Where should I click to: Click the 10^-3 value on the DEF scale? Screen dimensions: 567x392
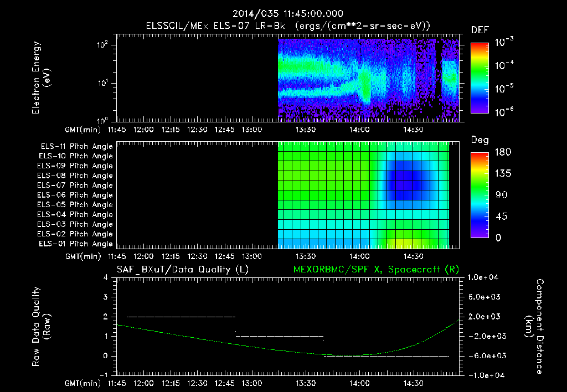click(504, 41)
